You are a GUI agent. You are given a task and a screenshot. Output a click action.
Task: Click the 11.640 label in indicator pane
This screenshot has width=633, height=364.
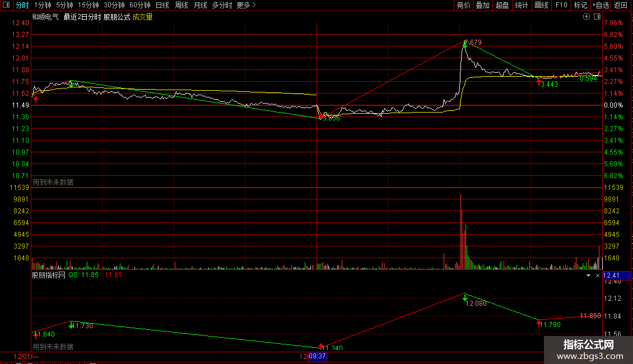click(x=44, y=334)
